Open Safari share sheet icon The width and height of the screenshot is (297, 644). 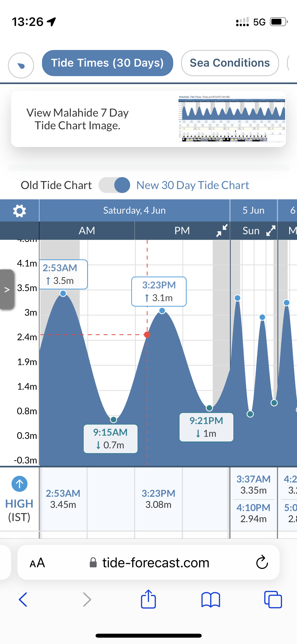coord(148,600)
